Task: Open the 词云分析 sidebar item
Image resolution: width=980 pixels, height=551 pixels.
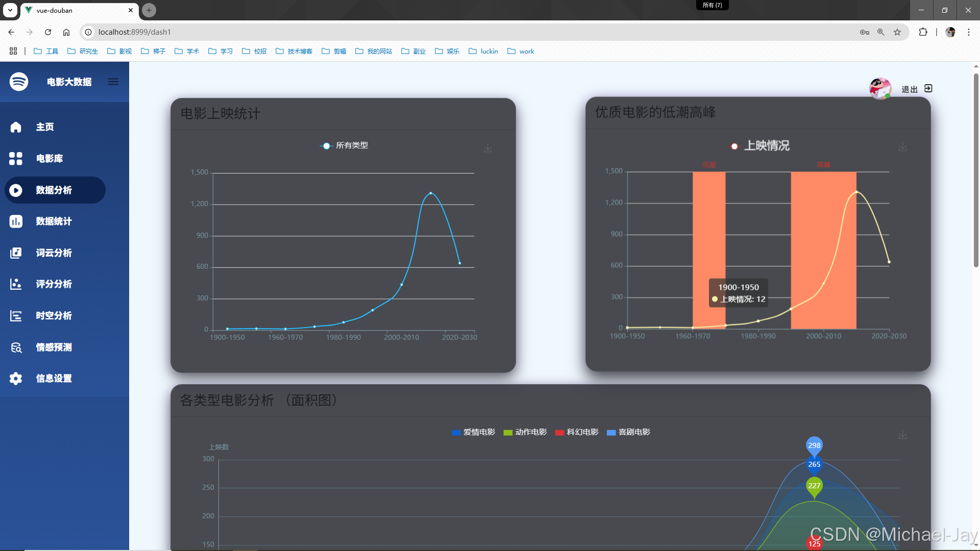Action: [54, 253]
